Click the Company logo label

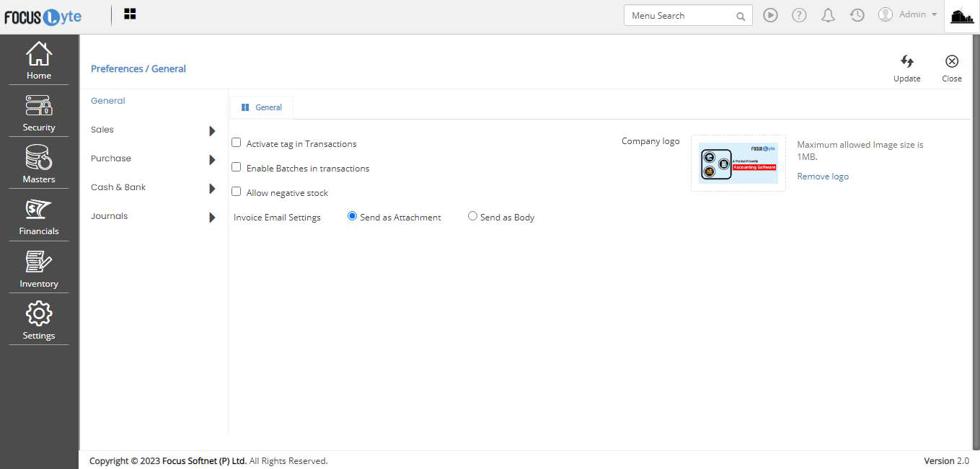(650, 141)
